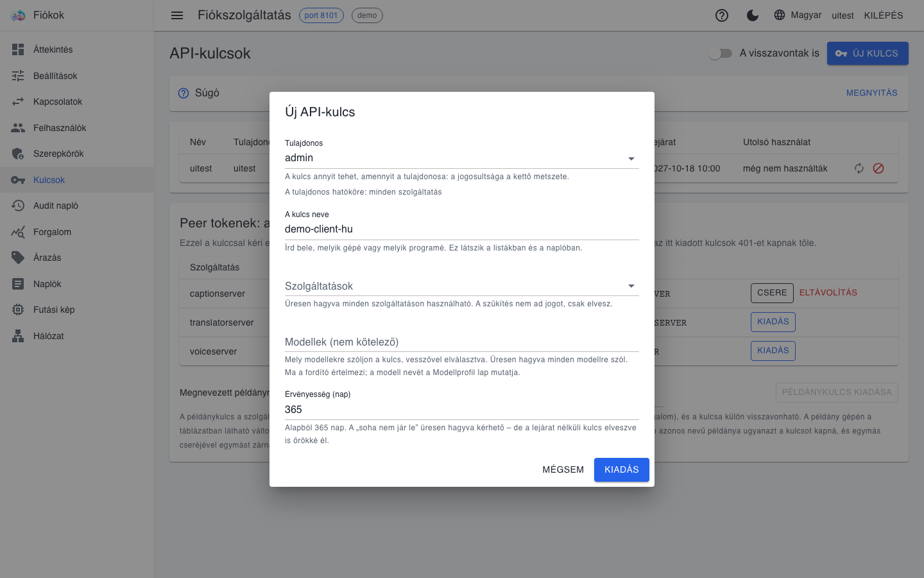The width and height of the screenshot is (924, 578).
Task: Click the blue KIADÁS button in dialog
Action: 622,469
